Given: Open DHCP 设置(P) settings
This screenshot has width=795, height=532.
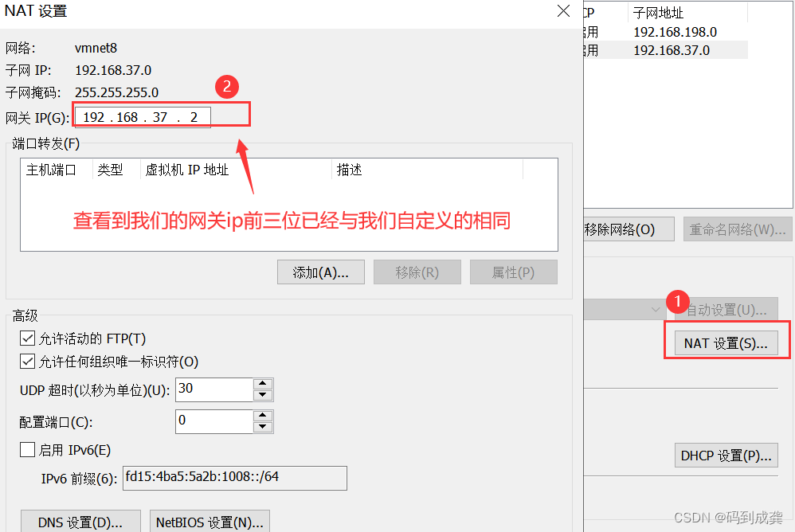Looking at the screenshot, I should (x=726, y=455).
